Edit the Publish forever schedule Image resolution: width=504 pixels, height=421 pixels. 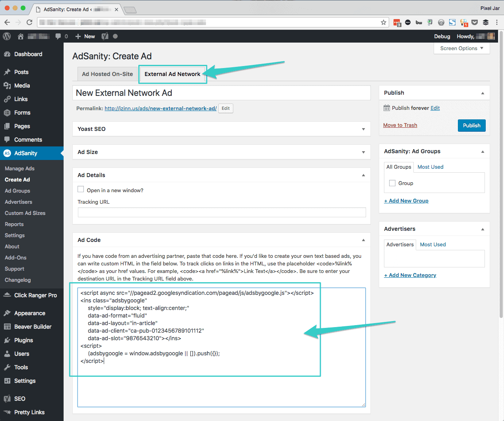435,108
